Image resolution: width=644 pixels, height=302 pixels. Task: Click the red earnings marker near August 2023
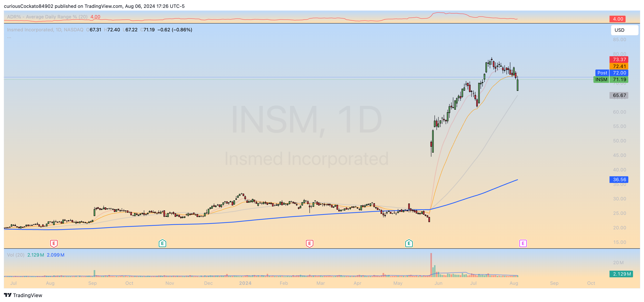pyautogui.click(x=54, y=243)
